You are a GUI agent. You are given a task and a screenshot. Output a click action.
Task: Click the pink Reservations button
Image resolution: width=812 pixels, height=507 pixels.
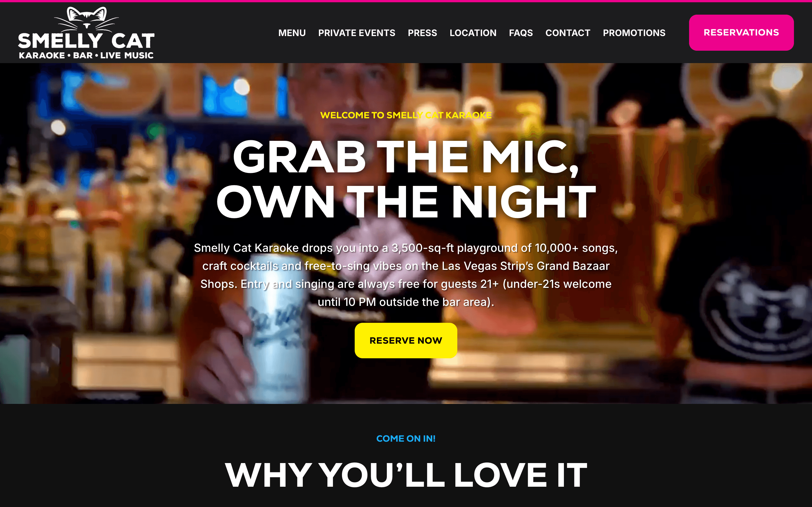point(741,32)
